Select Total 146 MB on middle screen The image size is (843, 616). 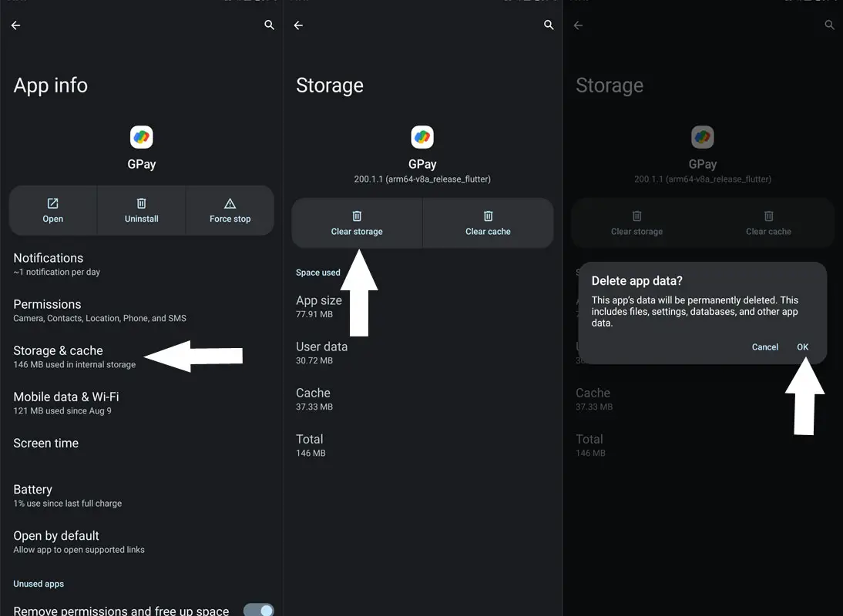[422, 445]
